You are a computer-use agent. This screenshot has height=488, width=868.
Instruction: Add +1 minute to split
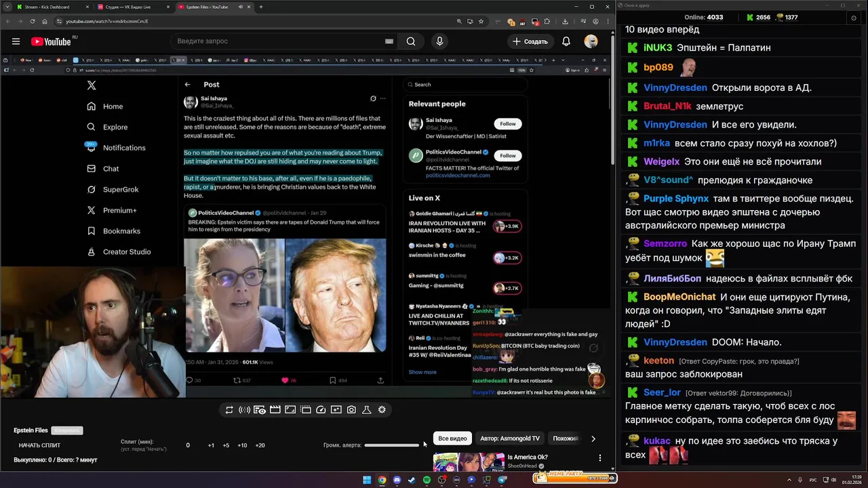211,445
